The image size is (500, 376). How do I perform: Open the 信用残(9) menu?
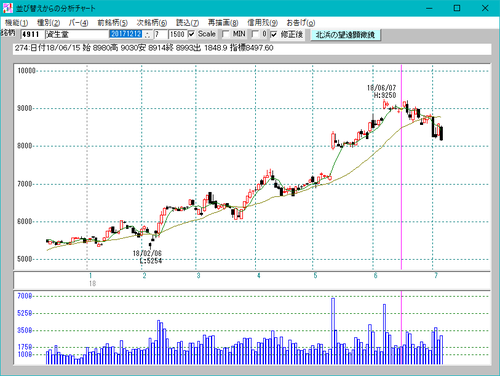[262, 23]
